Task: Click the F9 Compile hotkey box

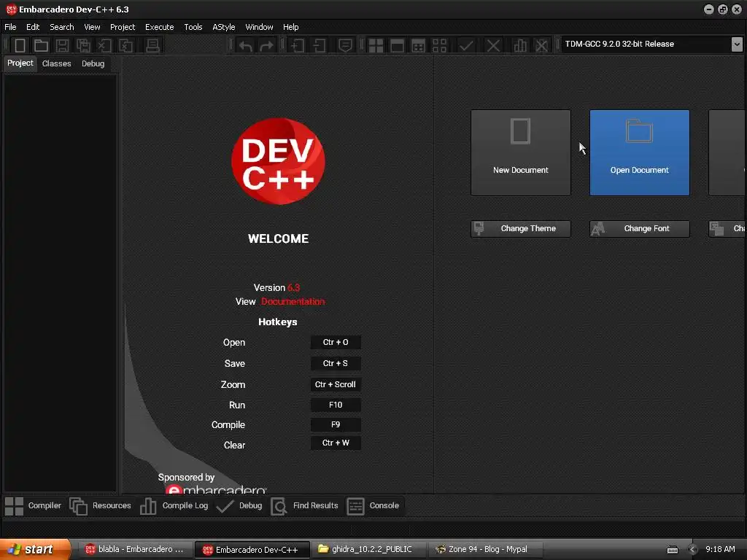Action: click(x=336, y=425)
